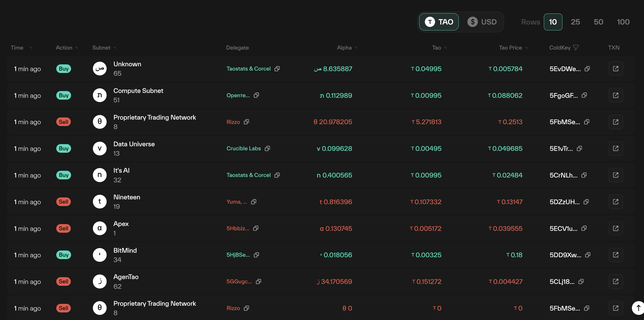Select Alpha value 34.170569

pyautogui.click(x=334, y=281)
